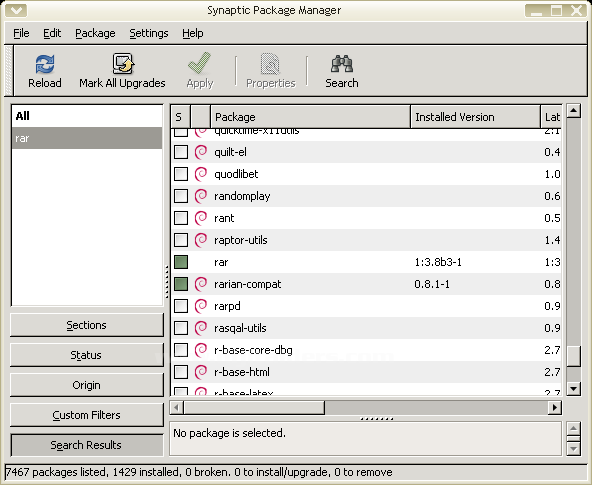Click Debian swirl icon beside rant

coord(201,218)
